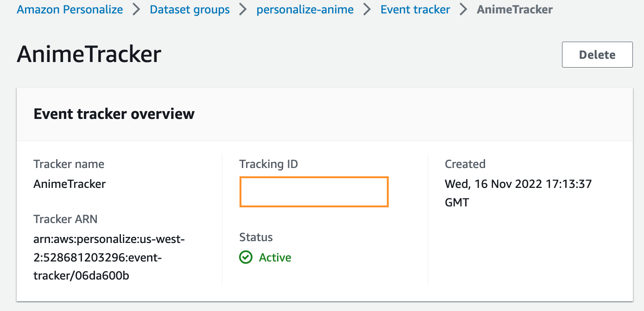Image resolution: width=644 pixels, height=311 pixels.
Task: Click the Event tracker overview header
Action: (114, 114)
